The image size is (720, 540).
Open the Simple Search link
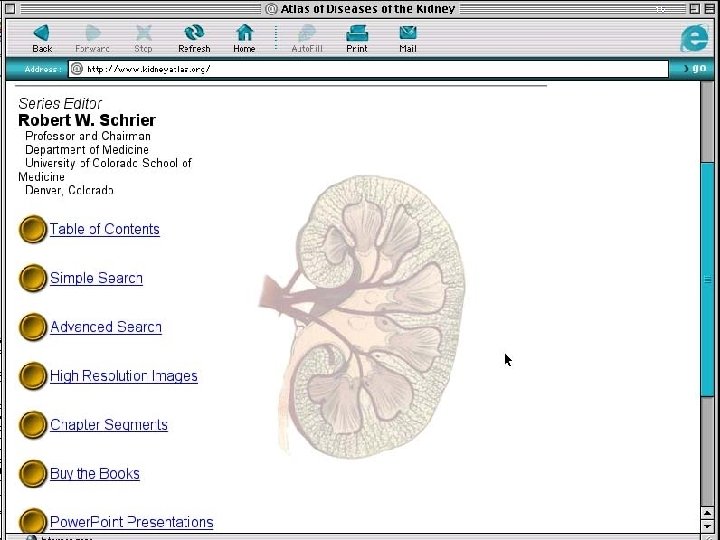coord(96,278)
